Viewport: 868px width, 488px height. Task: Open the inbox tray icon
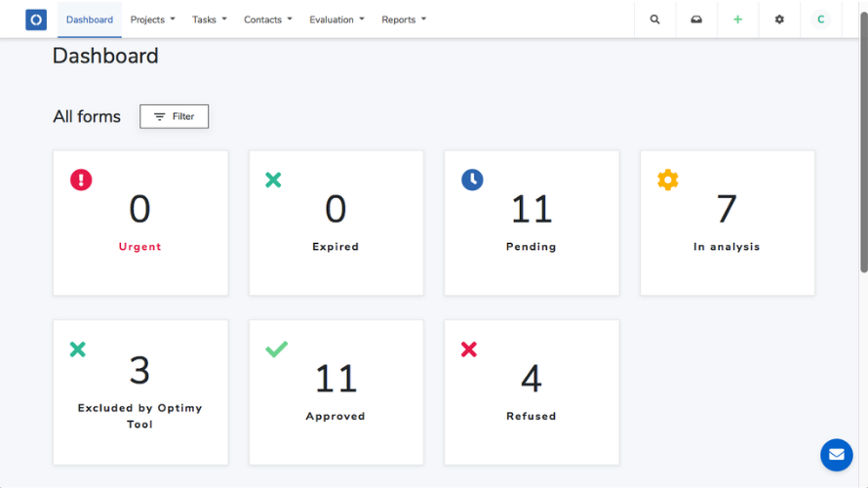(x=696, y=20)
